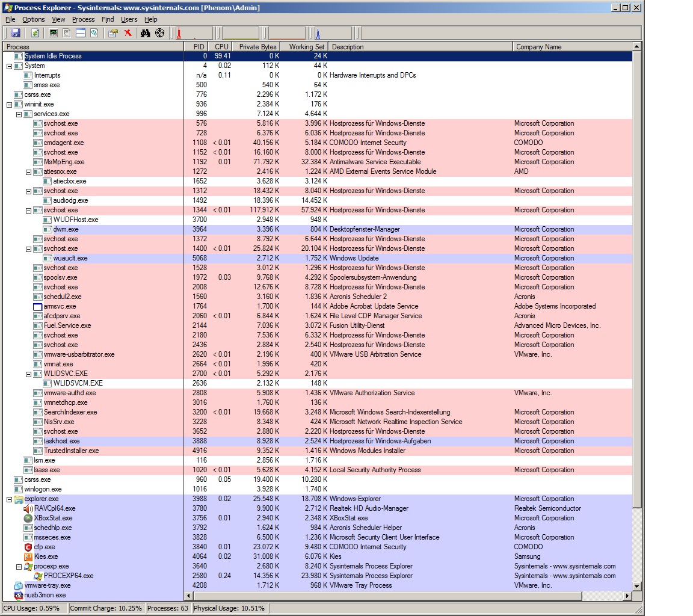Toggle the process tree view icon
Viewport: 693px width, 616px height.
(67, 33)
